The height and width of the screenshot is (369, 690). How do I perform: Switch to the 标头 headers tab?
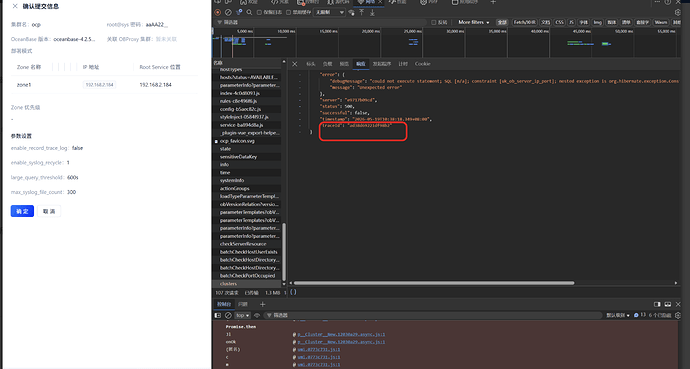coord(311,64)
